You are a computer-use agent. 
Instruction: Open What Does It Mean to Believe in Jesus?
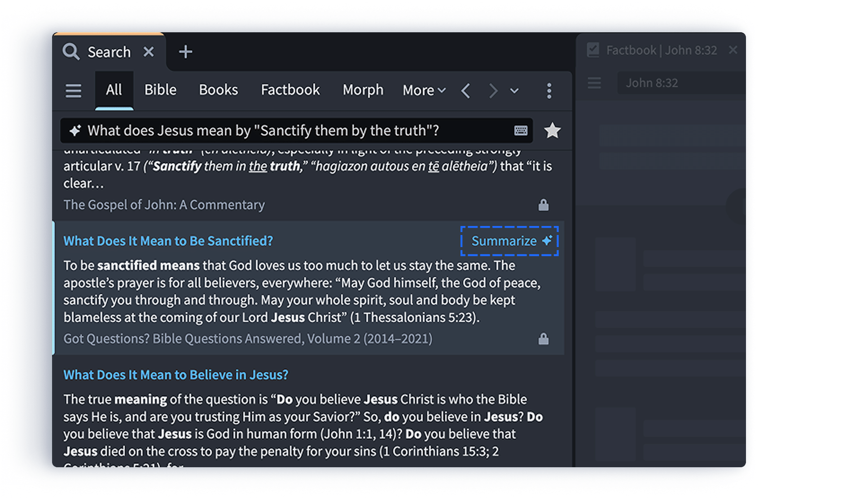[x=176, y=375]
